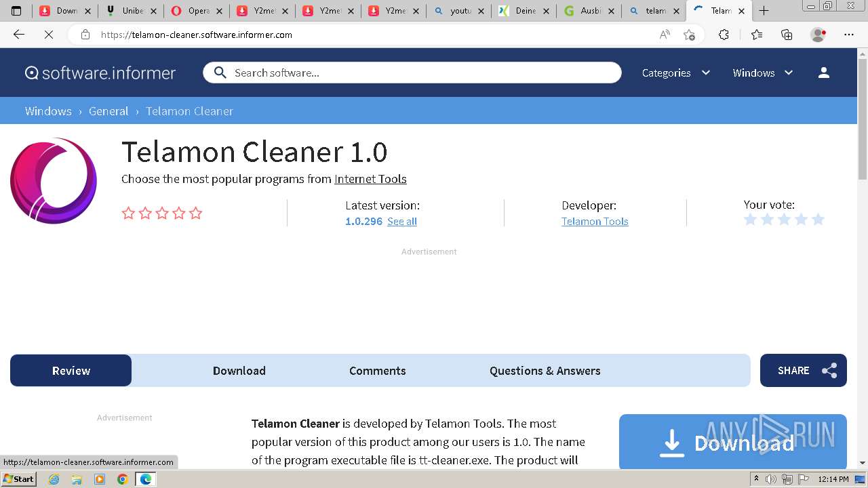The image size is (868, 488).
Task: Open version 1.0.296 link
Action: [x=364, y=222]
